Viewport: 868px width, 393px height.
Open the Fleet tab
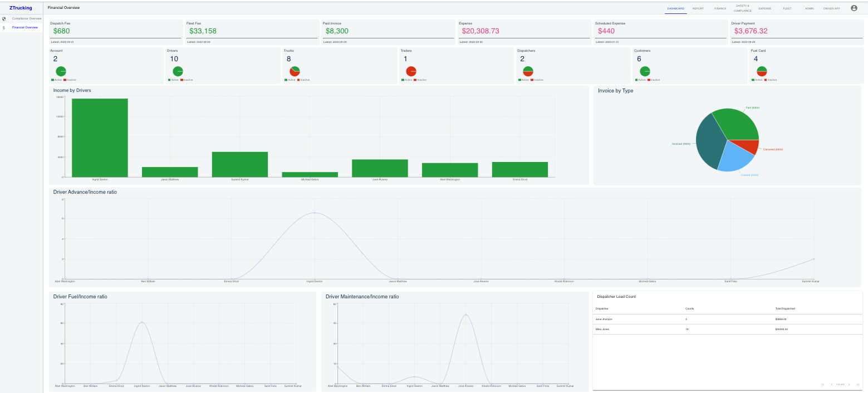(x=787, y=8)
